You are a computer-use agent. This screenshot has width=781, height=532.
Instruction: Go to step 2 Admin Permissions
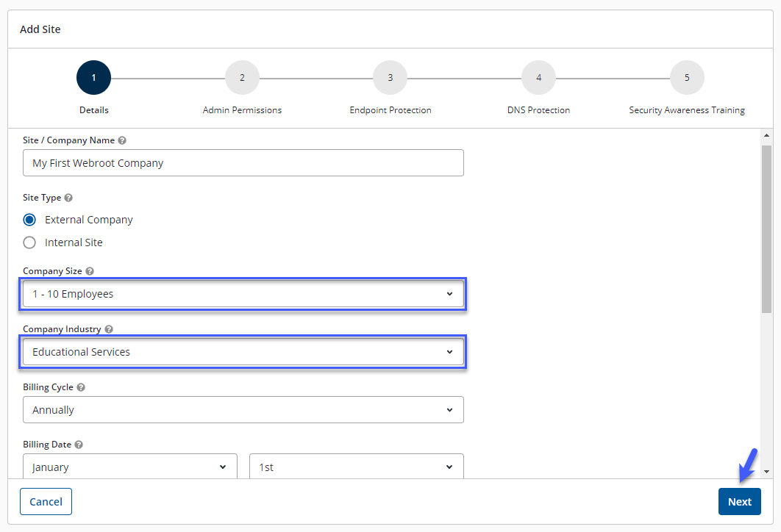tap(242, 78)
